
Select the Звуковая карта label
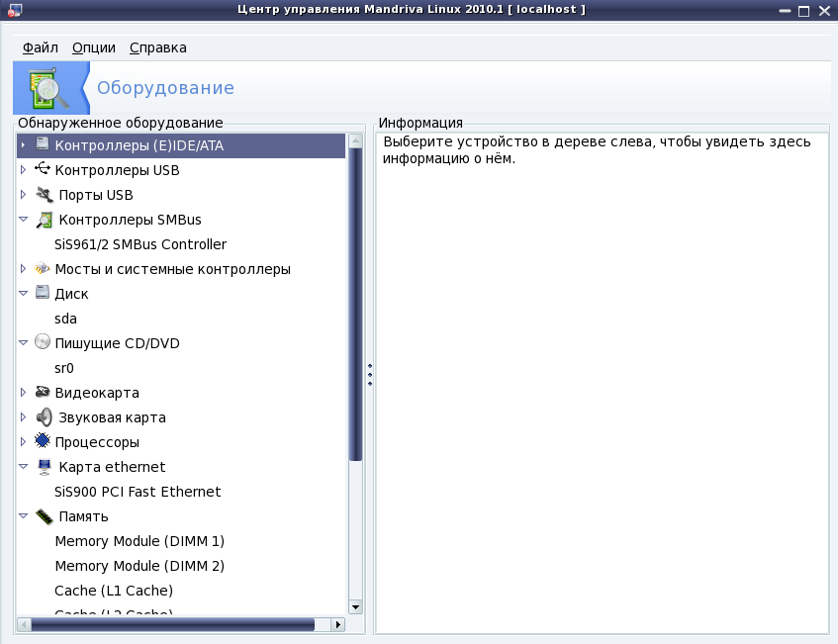pos(112,417)
